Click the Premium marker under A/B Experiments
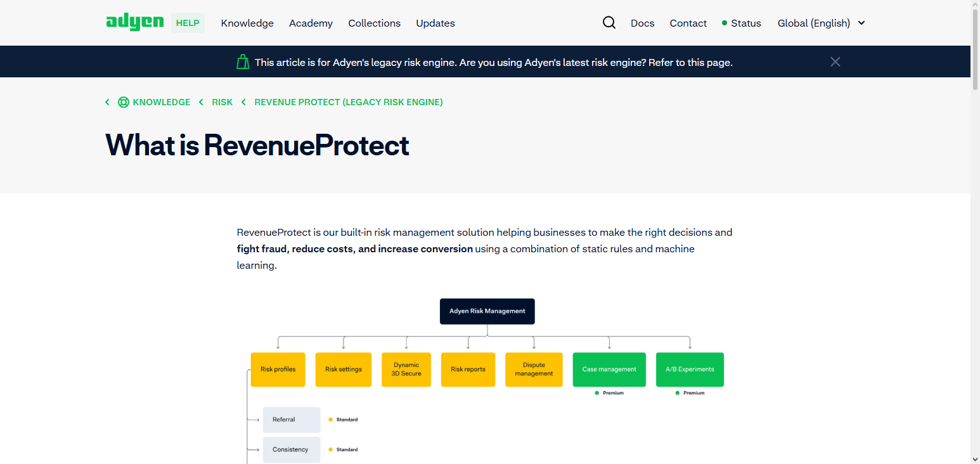 tap(688, 392)
